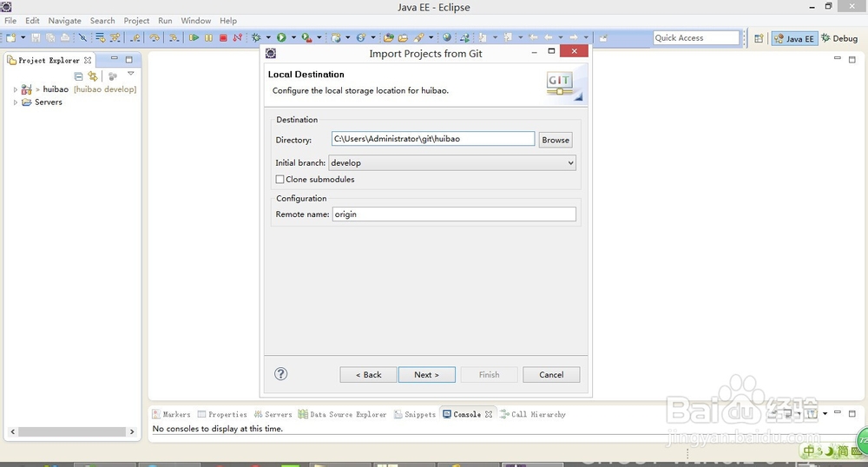Screen dimensions: 868x467
Task: Switch to the Properties tab
Action: (222, 414)
